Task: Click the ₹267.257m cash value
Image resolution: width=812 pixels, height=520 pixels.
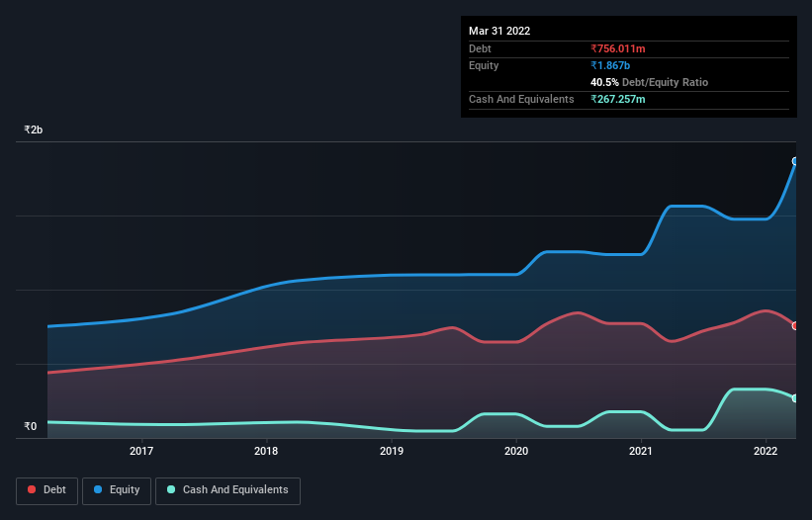Action: coord(618,99)
